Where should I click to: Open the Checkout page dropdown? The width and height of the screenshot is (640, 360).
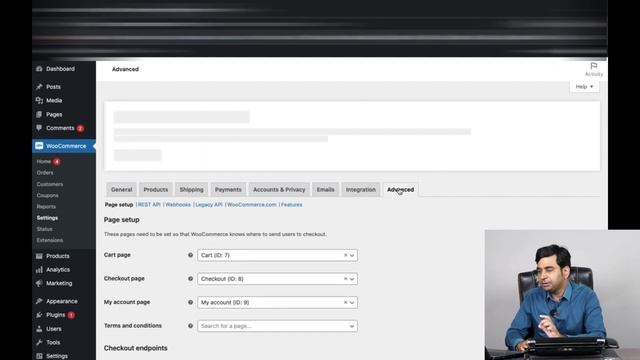[x=278, y=279]
